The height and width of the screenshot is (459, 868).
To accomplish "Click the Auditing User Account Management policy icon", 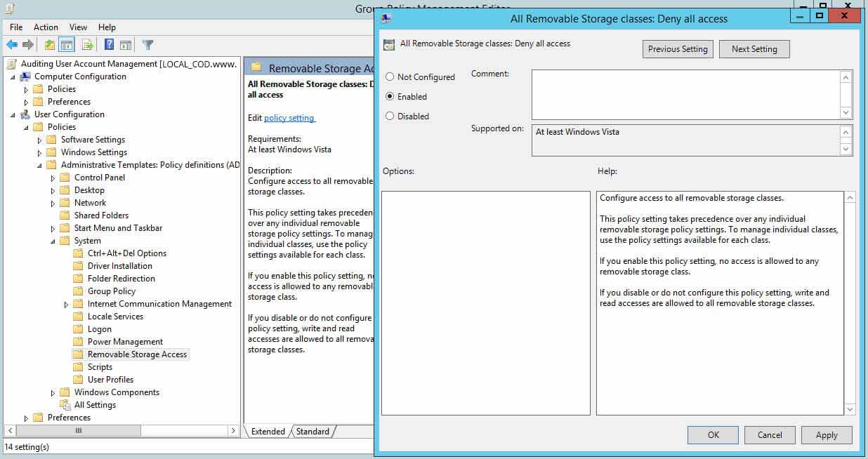I will (x=12, y=64).
